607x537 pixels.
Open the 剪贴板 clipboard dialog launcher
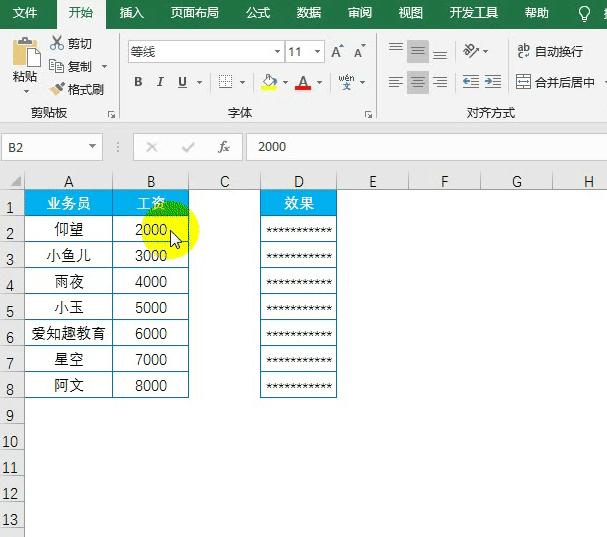coord(111,114)
